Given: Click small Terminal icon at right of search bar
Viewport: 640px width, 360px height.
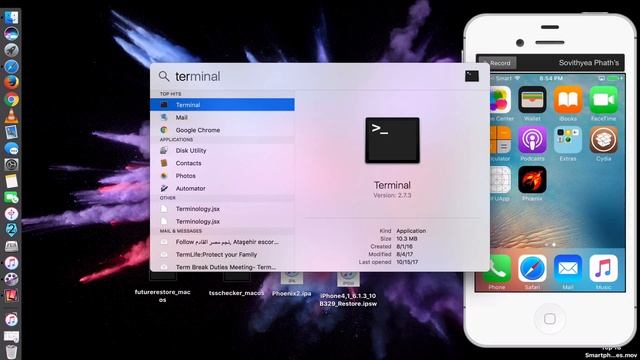Looking at the screenshot, I should pyautogui.click(x=471, y=76).
